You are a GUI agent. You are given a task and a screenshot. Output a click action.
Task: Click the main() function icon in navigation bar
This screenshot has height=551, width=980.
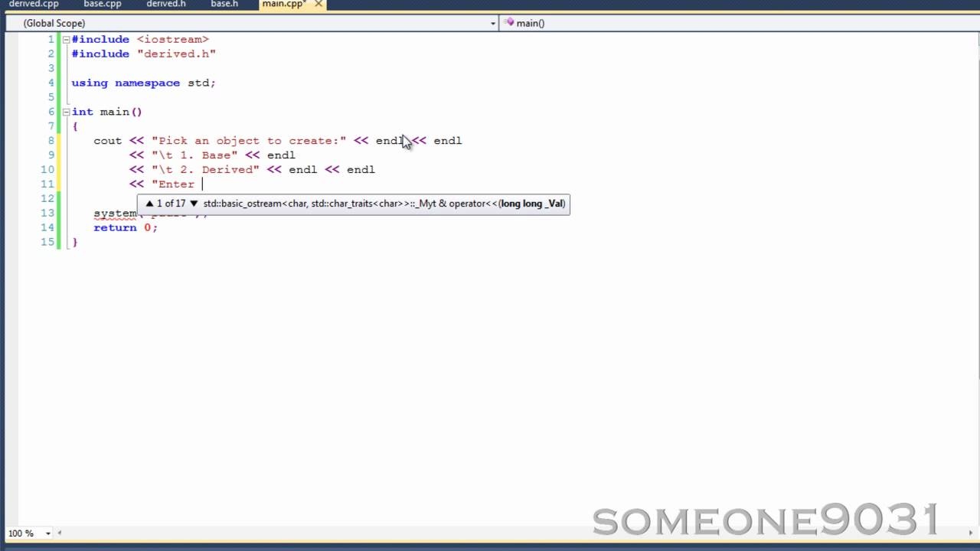[x=509, y=23]
